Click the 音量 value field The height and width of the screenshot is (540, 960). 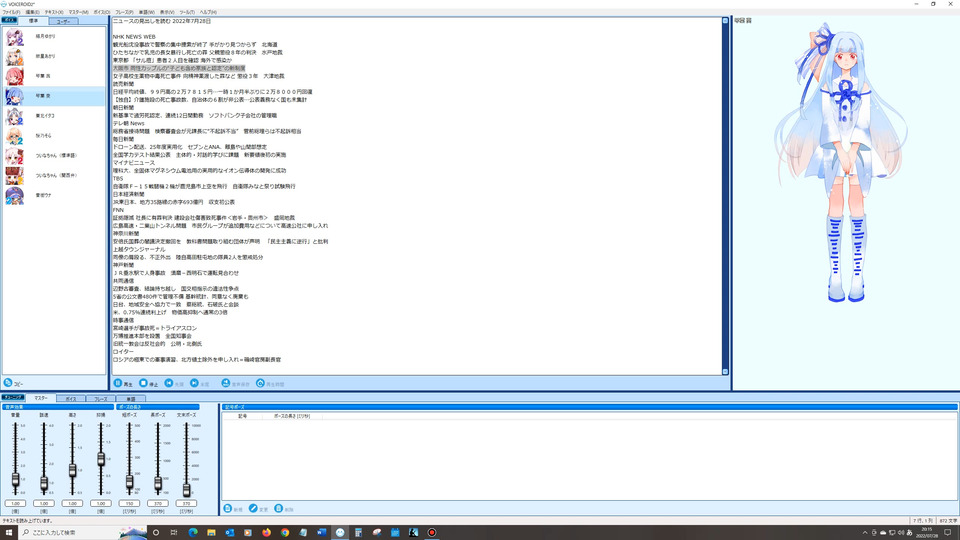click(15, 503)
